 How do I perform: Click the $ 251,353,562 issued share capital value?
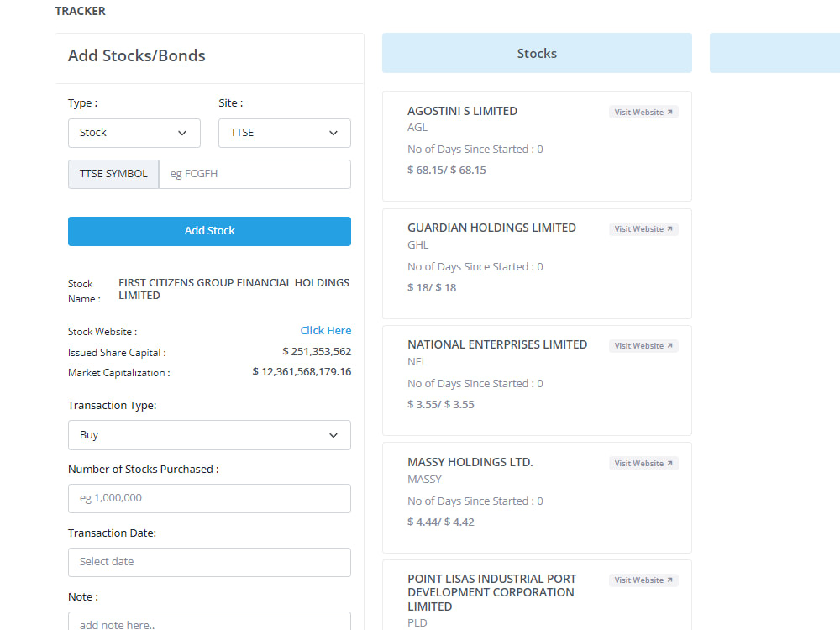point(317,351)
